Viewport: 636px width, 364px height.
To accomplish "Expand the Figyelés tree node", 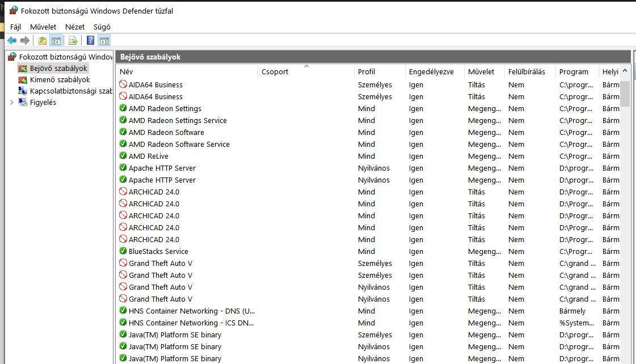I will (12, 103).
